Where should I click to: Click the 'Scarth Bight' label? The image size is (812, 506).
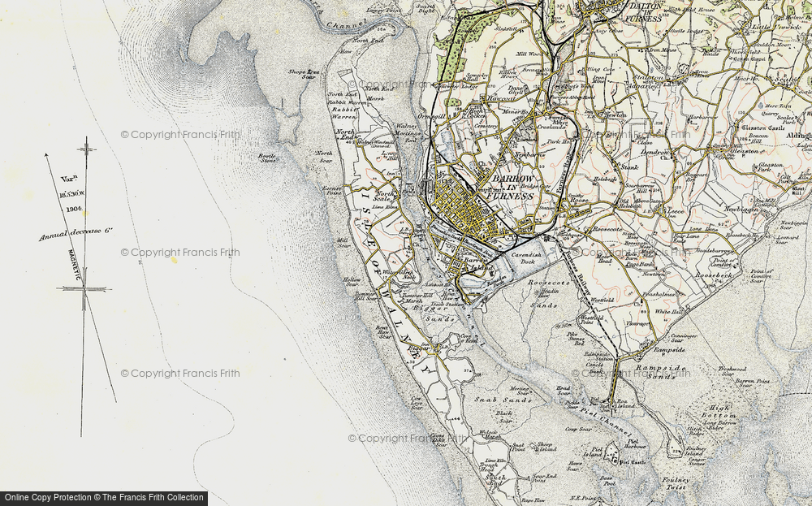[x=425, y=6]
